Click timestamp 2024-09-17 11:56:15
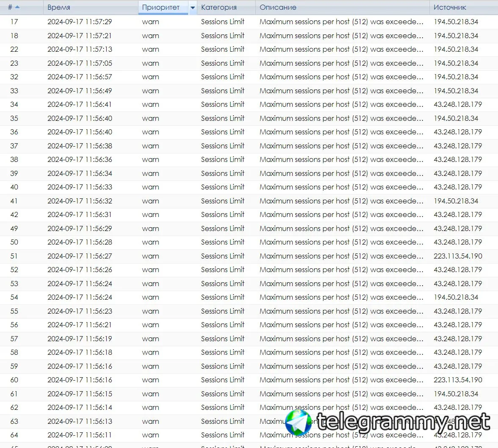 [x=80, y=394]
